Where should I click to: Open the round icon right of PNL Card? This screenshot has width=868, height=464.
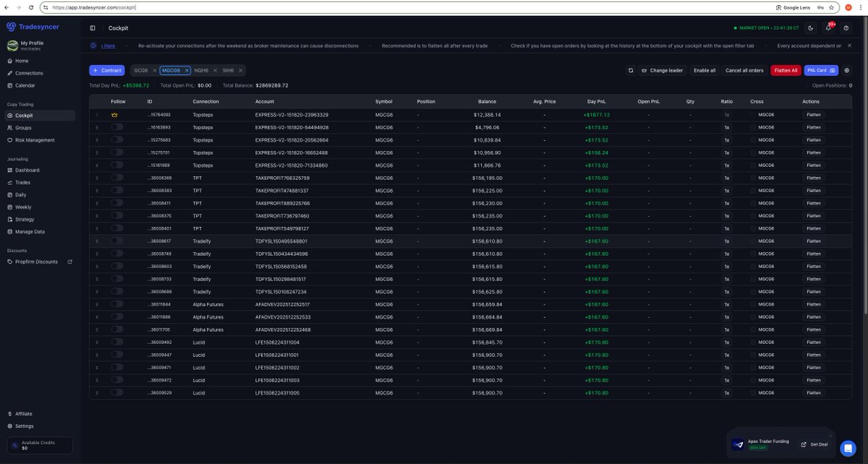click(x=847, y=70)
